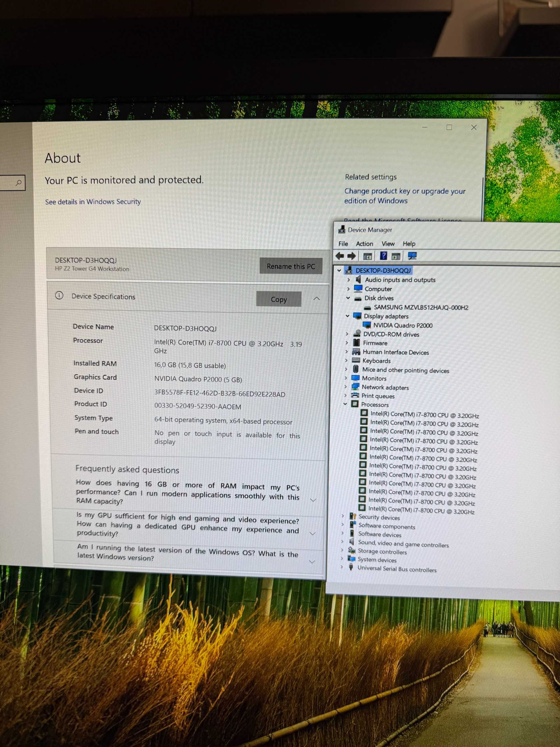Collapse the DESKTOP-D3HOQQJ root node arrow
560x747 pixels.
339,271
